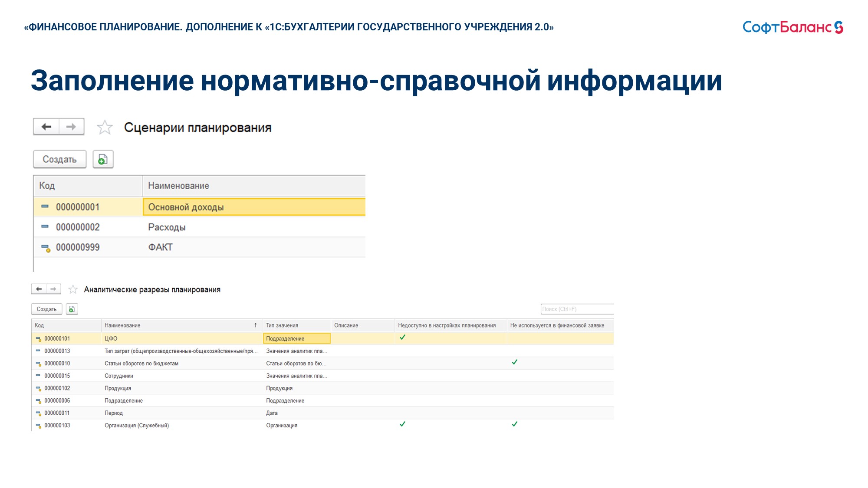Copy item icon next to Создать in Сценарии планирования
The height and width of the screenshot is (488, 868).
[103, 159]
